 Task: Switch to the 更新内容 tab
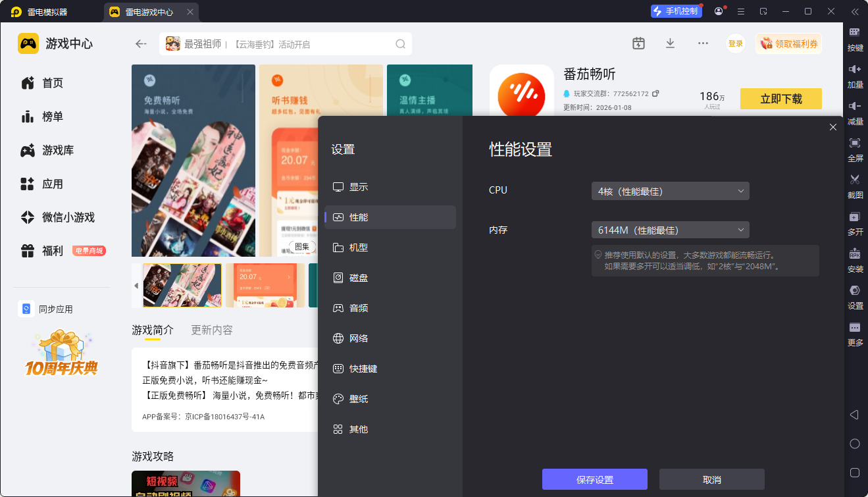click(x=212, y=330)
